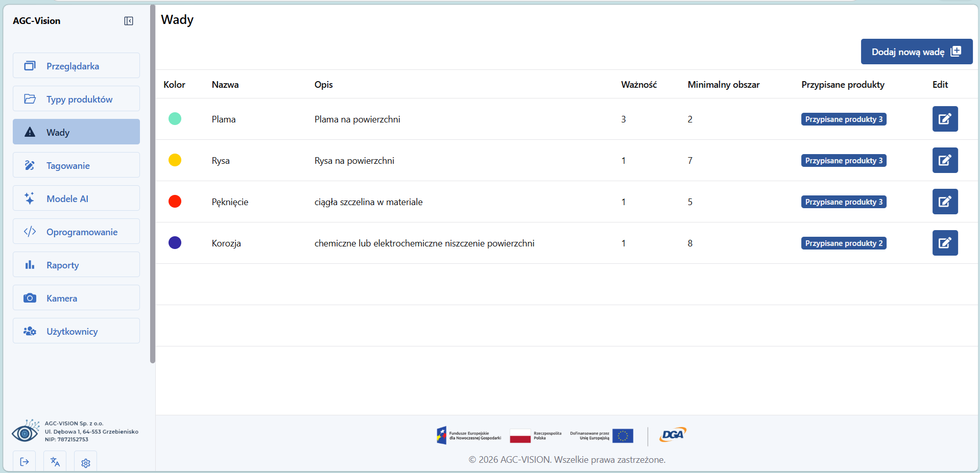
Task: Edit the Pęknięcie defect entry
Action: click(x=945, y=202)
